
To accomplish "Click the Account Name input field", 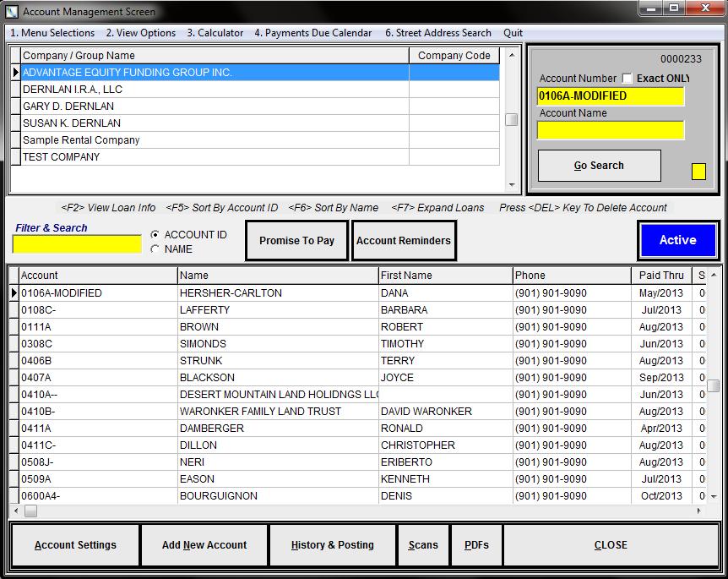I will 610,130.
